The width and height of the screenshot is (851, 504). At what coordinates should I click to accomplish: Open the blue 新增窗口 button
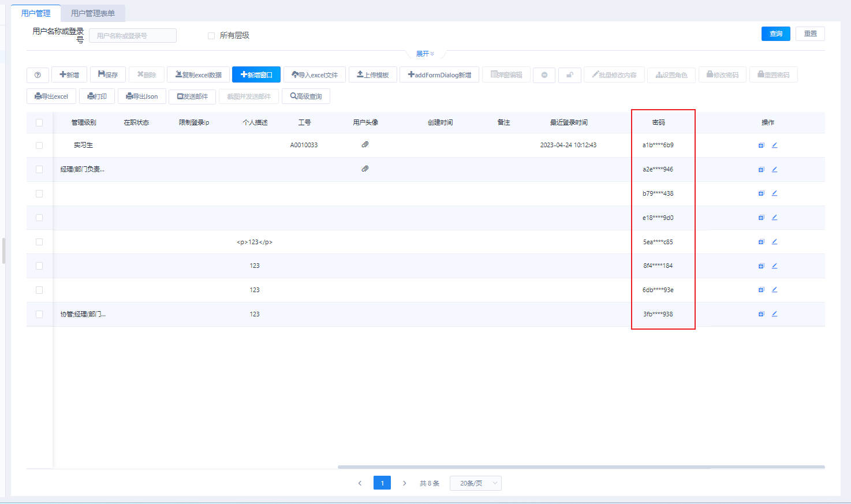pyautogui.click(x=256, y=75)
